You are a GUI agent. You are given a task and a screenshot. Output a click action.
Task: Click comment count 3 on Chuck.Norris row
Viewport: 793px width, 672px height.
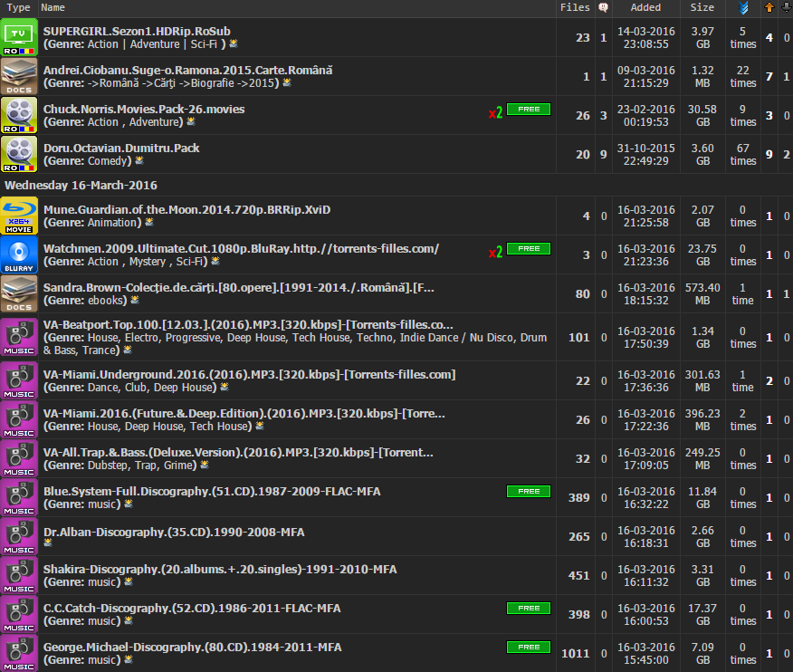[x=603, y=115]
